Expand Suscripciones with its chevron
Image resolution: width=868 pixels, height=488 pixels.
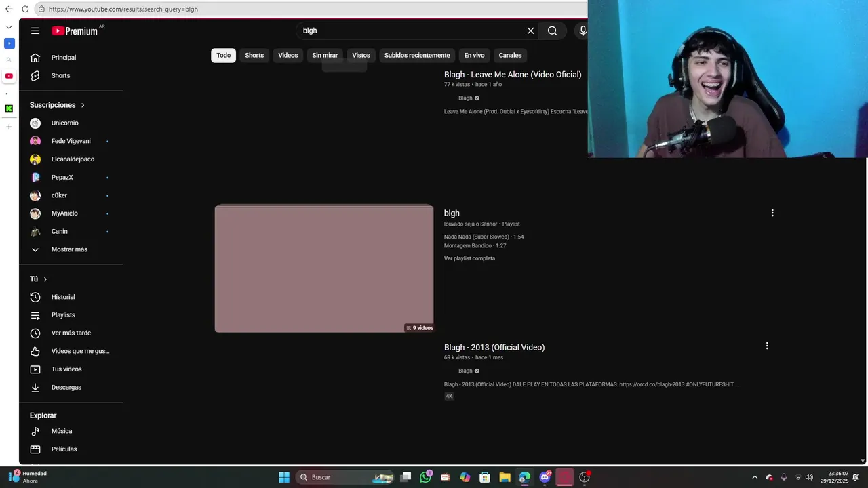pyautogui.click(x=83, y=105)
